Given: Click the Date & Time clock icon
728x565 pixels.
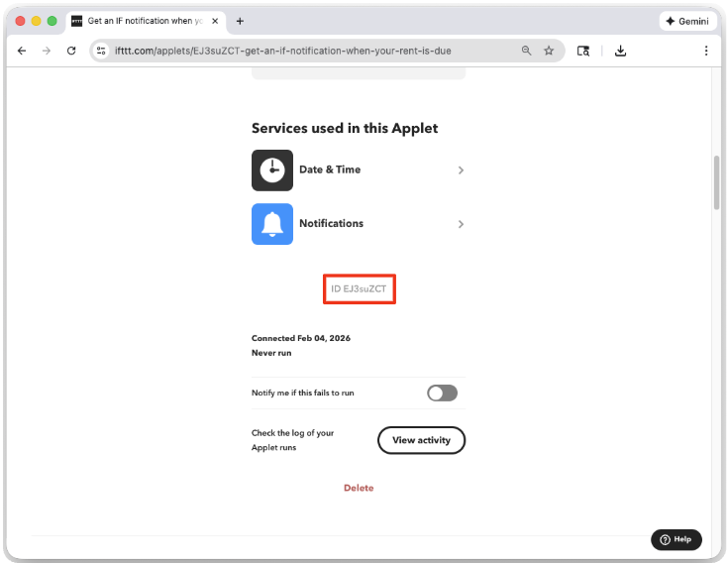Looking at the screenshot, I should tap(271, 170).
